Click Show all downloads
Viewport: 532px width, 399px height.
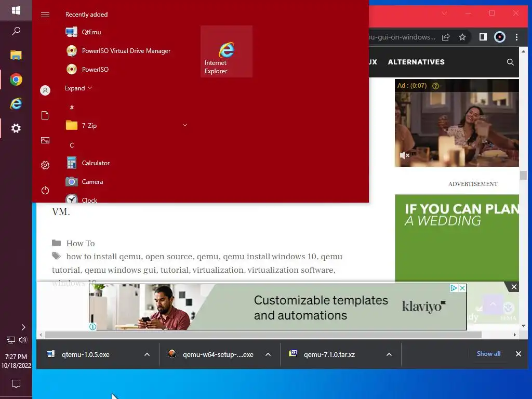pos(488,354)
